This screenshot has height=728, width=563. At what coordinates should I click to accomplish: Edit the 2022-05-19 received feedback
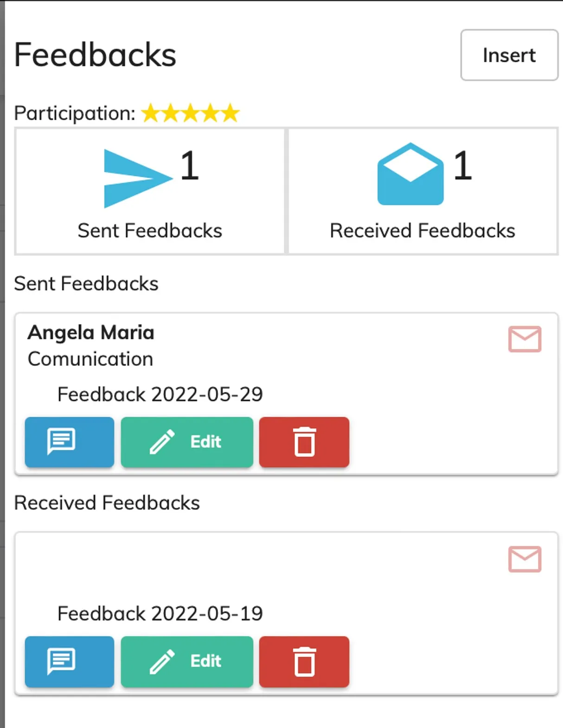(187, 661)
